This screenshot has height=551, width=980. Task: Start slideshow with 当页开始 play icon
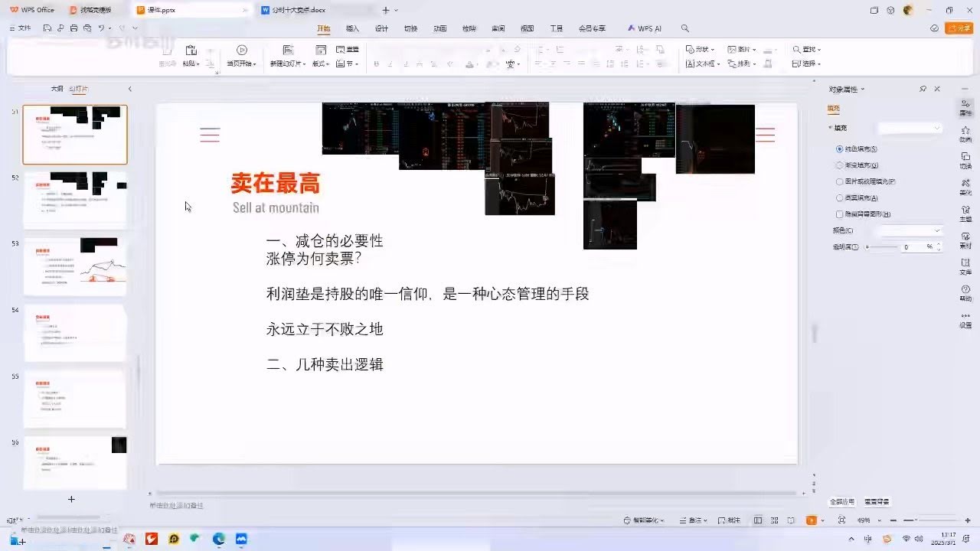click(242, 51)
